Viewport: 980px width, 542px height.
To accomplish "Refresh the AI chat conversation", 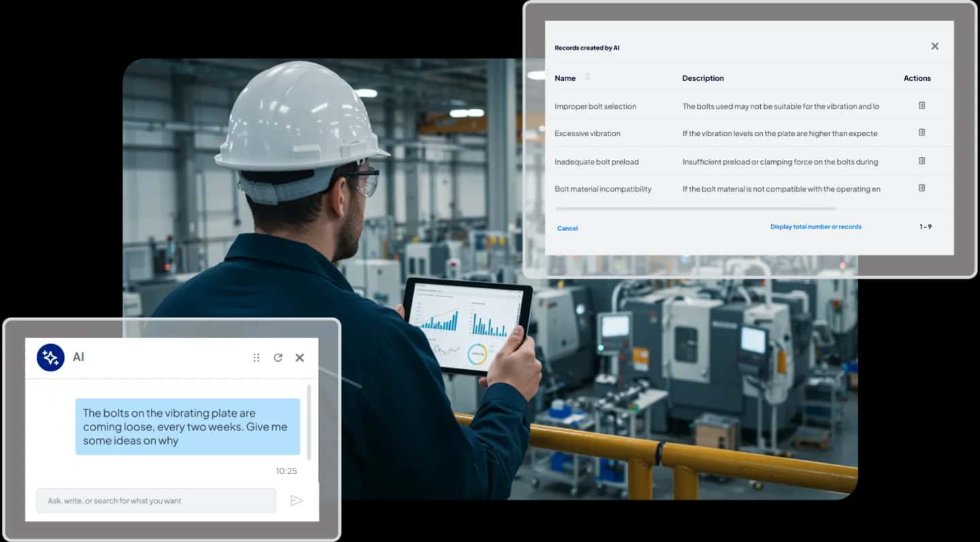I will pyautogui.click(x=278, y=358).
